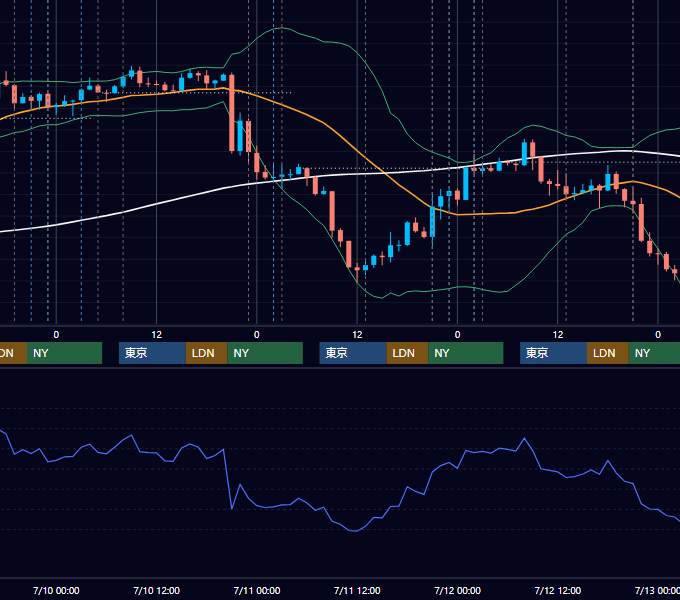Select the NY session block spanning 7/10 00:00
Image resolution: width=680 pixels, height=600 pixels.
click(x=64, y=353)
